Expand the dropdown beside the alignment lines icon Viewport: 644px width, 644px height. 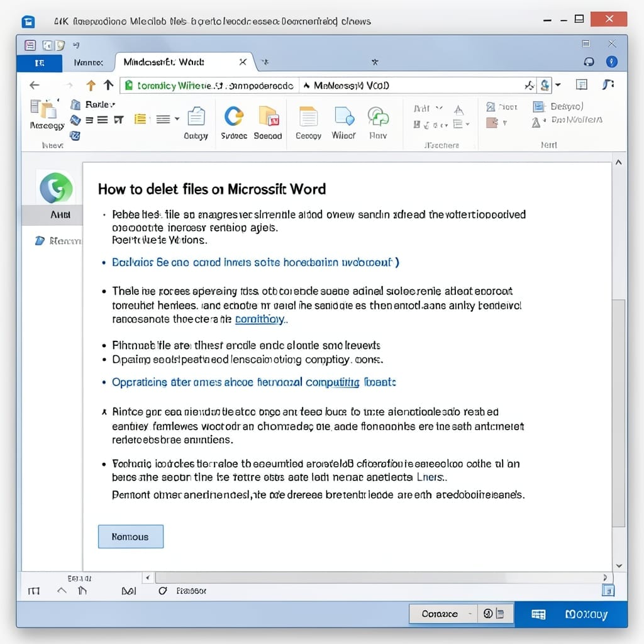tap(177, 119)
